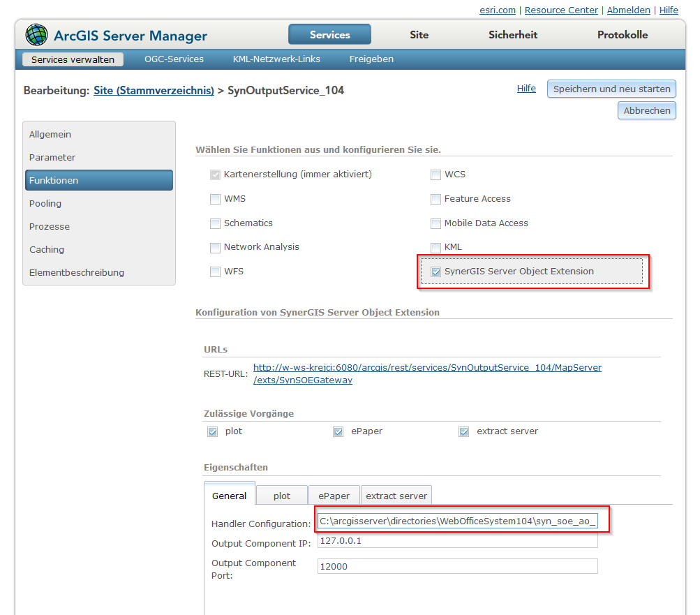Click the ArcGIS Server Manager globe logo
Screen dimensions: 700x615
point(36,34)
